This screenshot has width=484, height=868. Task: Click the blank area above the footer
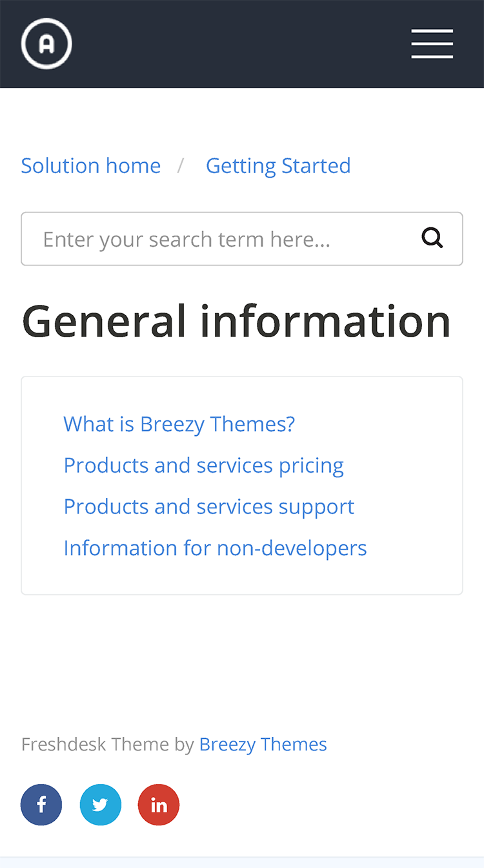(242, 659)
